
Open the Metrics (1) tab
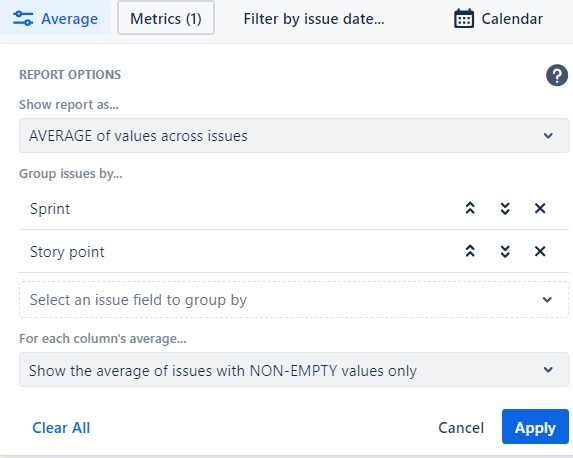166,18
